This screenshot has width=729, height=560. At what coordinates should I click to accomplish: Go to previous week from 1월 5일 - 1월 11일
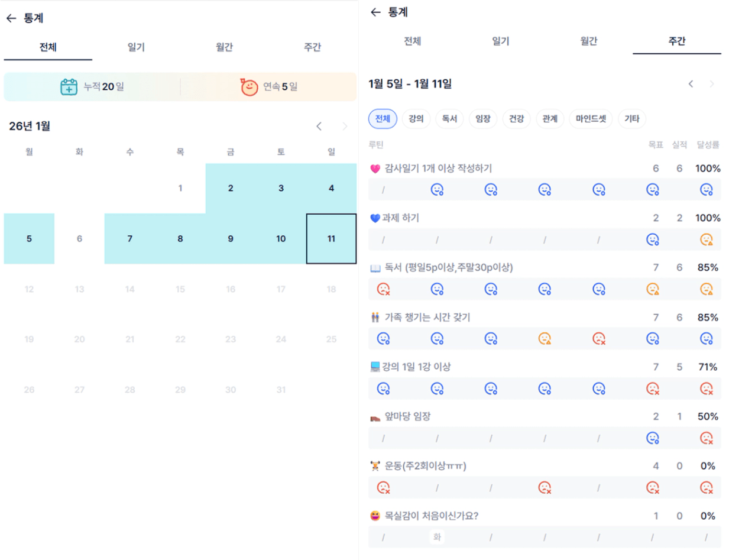691,84
